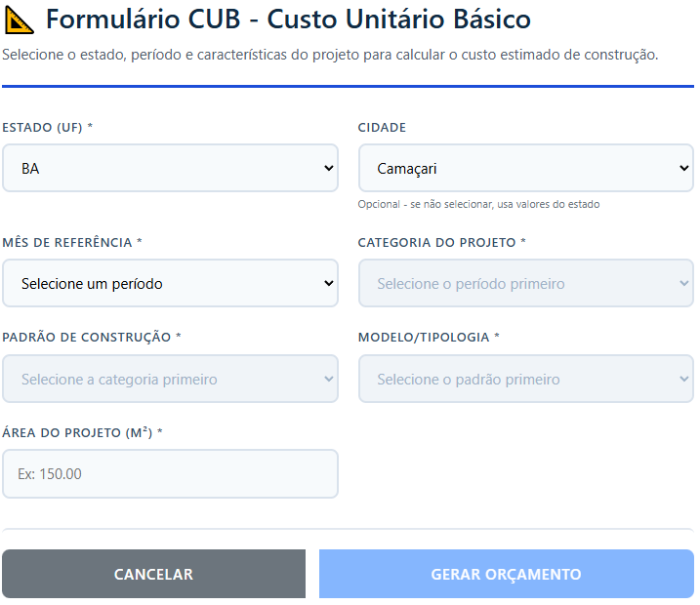This screenshot has height=605, width=700.
Task: Open the Estado (UF) dropdown showing BA
Action: (170, 169)
